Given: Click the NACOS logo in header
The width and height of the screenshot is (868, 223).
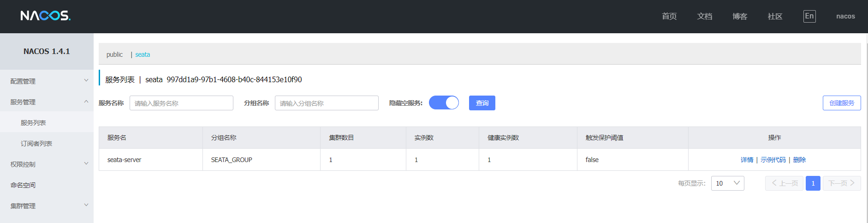Looking at the screenshot, I should pyautogui.click(x=45, y=16).
